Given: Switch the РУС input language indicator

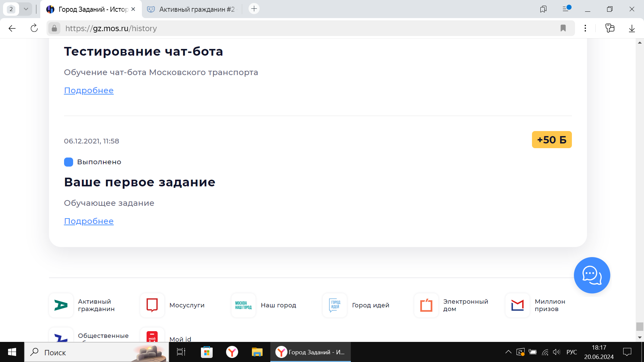Looking at the screenshot, I should click(x=572, y=352).
